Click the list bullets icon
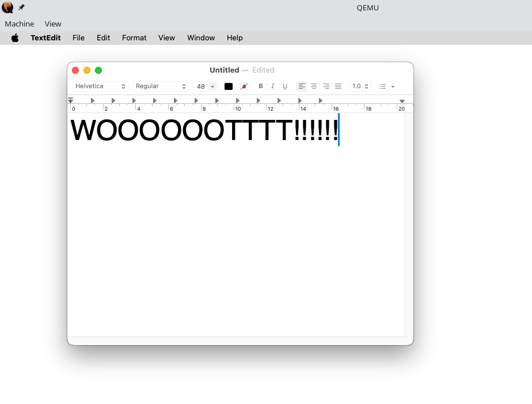The height and width of the screenshot is (404, 532). click(382, 86)
